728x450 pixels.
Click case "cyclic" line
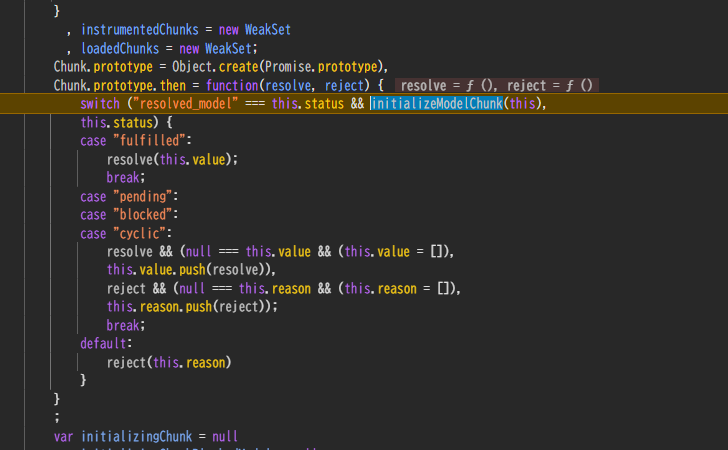coord(126,233)
